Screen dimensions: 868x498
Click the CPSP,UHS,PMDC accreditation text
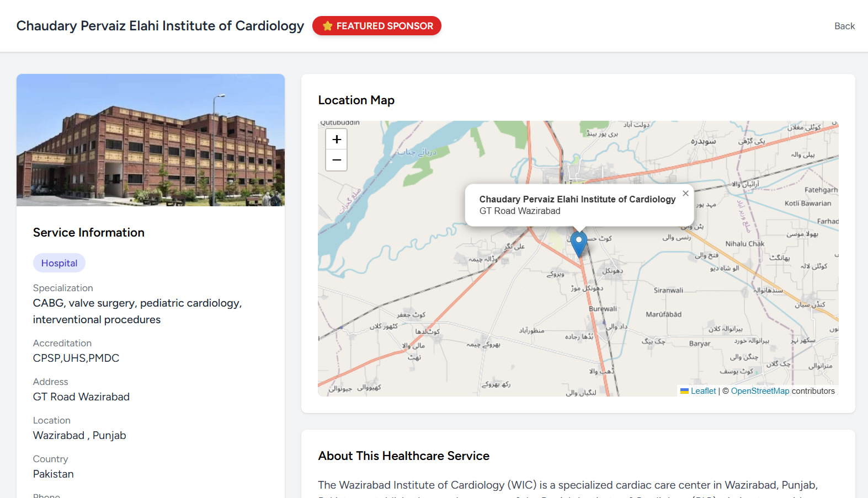tap(76, 358)
